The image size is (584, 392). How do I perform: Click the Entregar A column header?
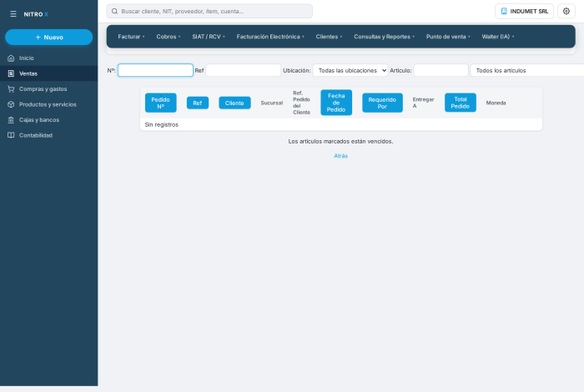[x=423, y=103]
